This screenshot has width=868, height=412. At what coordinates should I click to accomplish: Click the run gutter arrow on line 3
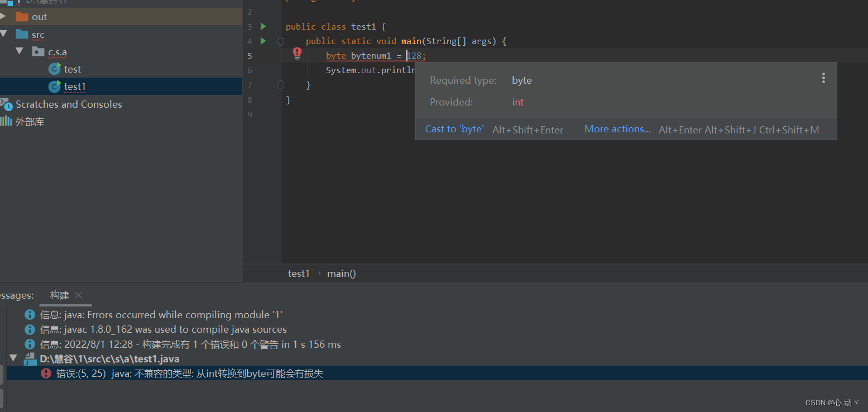coord(263,26)
